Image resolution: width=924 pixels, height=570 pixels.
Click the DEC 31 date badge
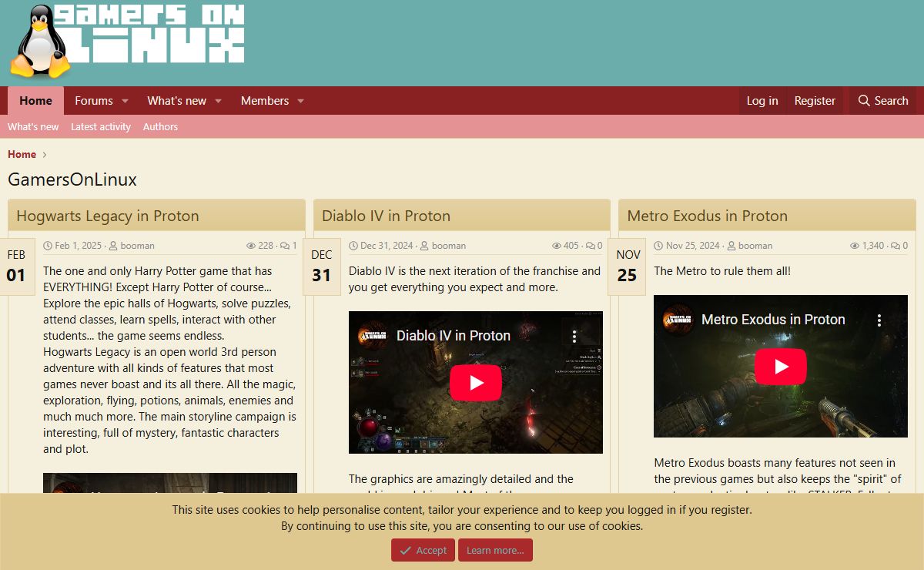[322, 266]
